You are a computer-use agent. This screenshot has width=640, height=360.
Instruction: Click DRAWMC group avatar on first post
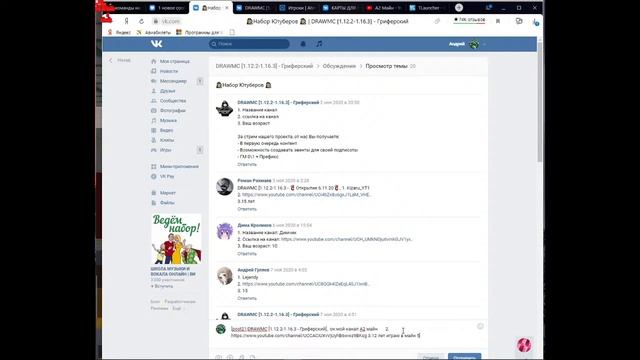[224, 108]
